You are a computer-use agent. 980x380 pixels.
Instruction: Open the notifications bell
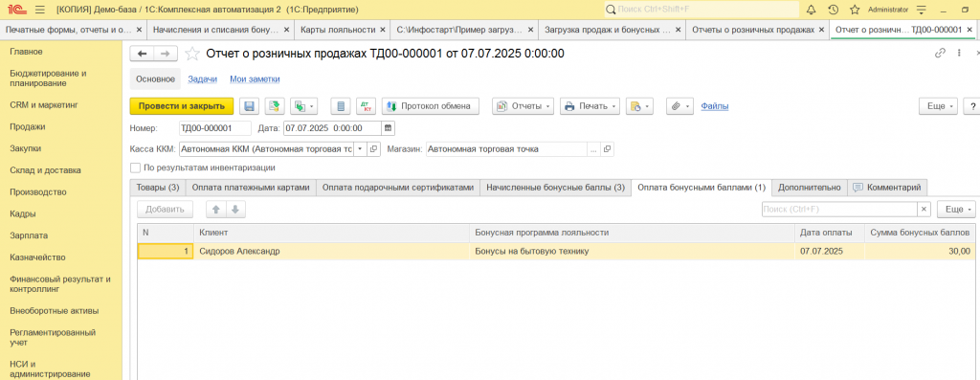tap(812, 10)
